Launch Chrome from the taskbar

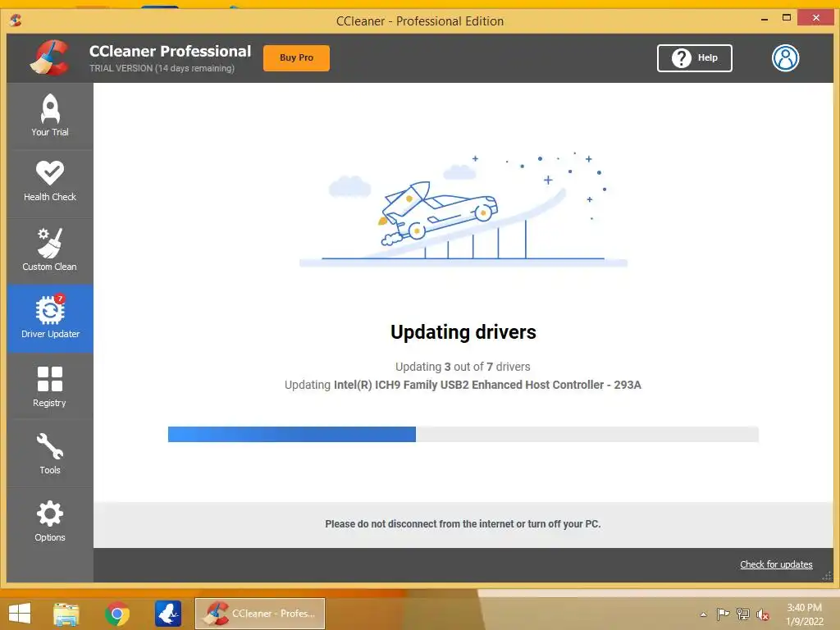tap(117, 614)
